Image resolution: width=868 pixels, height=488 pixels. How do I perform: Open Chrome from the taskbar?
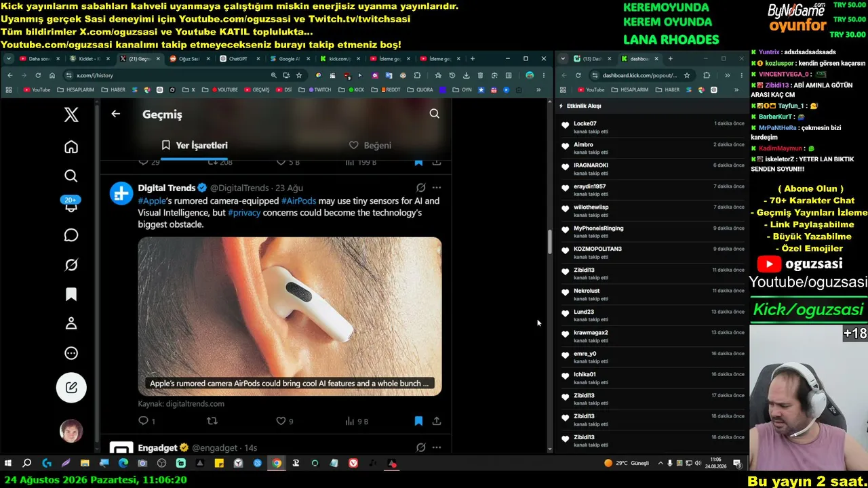click(277, 464)
